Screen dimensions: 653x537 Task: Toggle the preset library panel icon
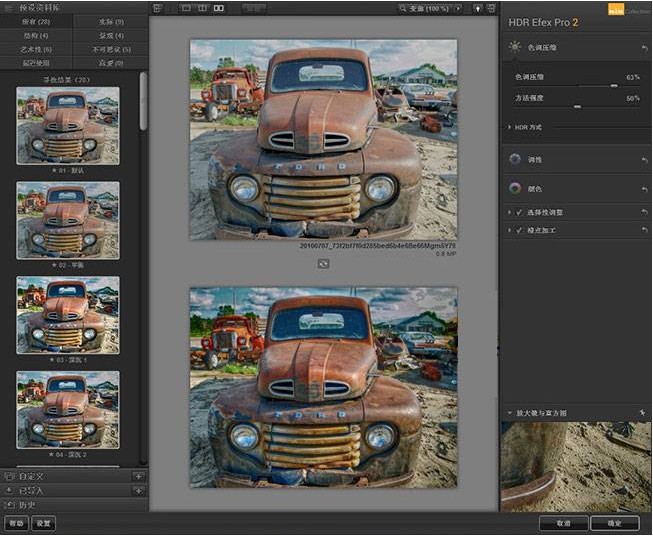tap(9, 7)
